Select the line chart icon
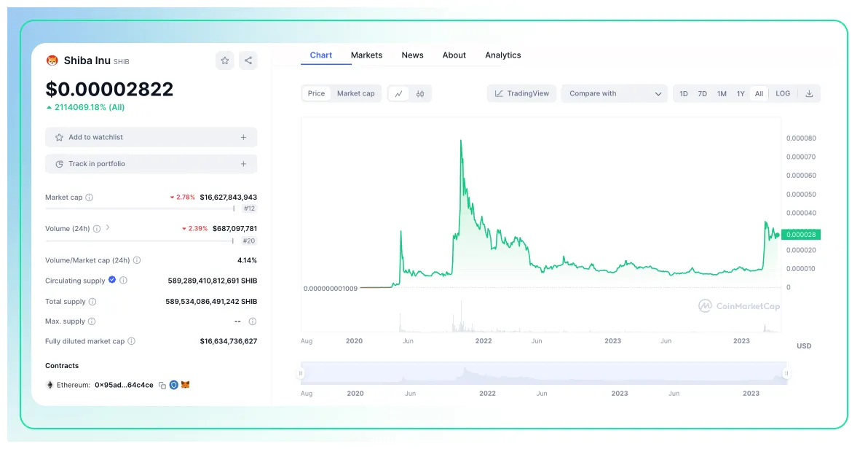868x449 pixels. 398,93
